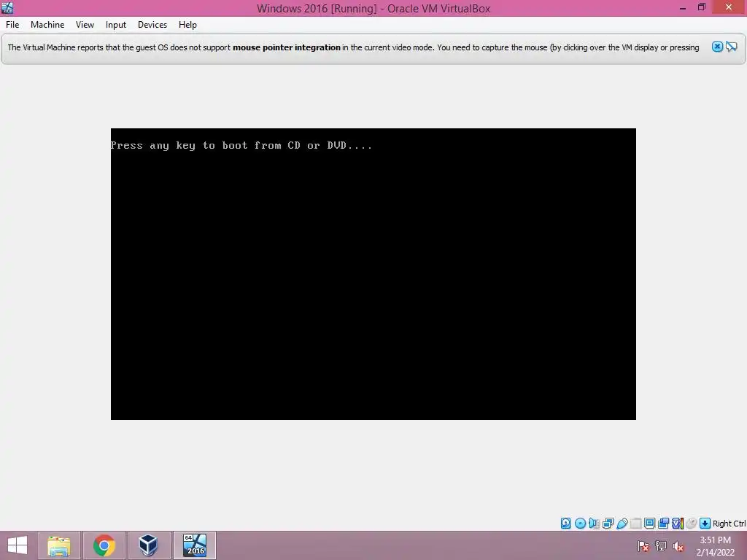The width and height of the screenshot is (747, 560).
Task: Open the Machine menu
Action: click(47, 25)
